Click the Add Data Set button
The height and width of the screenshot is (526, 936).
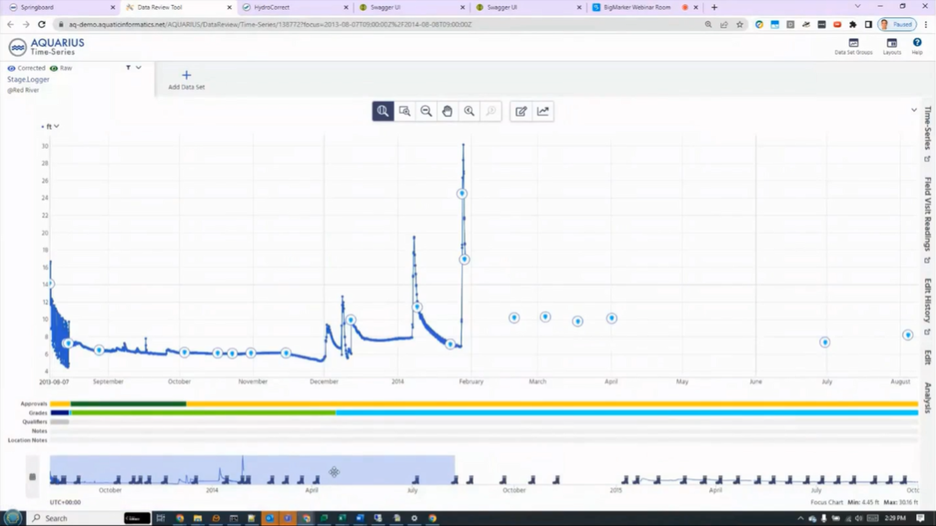[x=186, y=80]
